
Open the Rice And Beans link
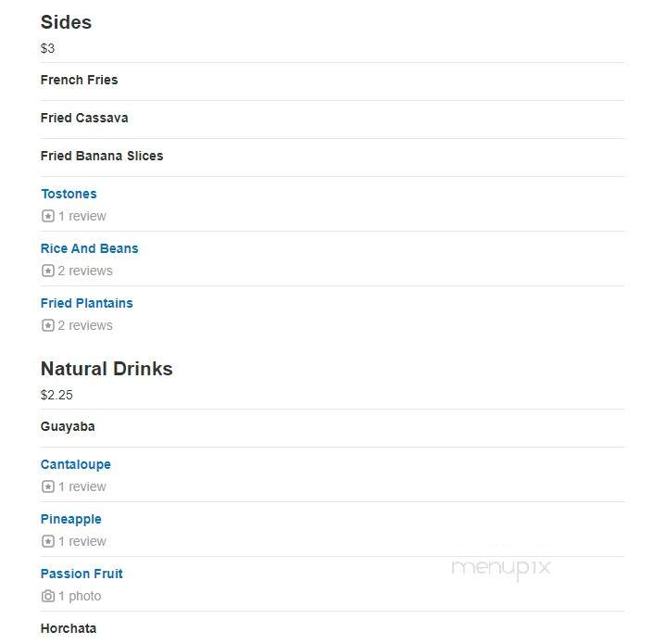[x=89, y=248]
